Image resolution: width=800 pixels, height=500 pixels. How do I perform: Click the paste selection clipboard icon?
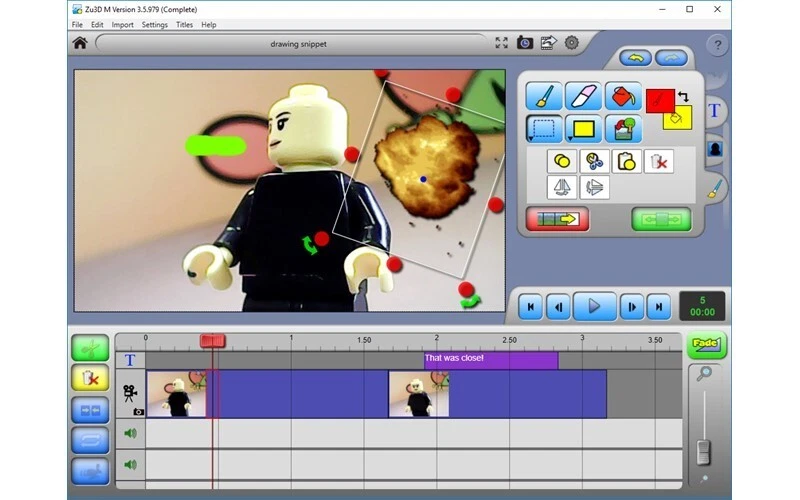pos(627,162)
